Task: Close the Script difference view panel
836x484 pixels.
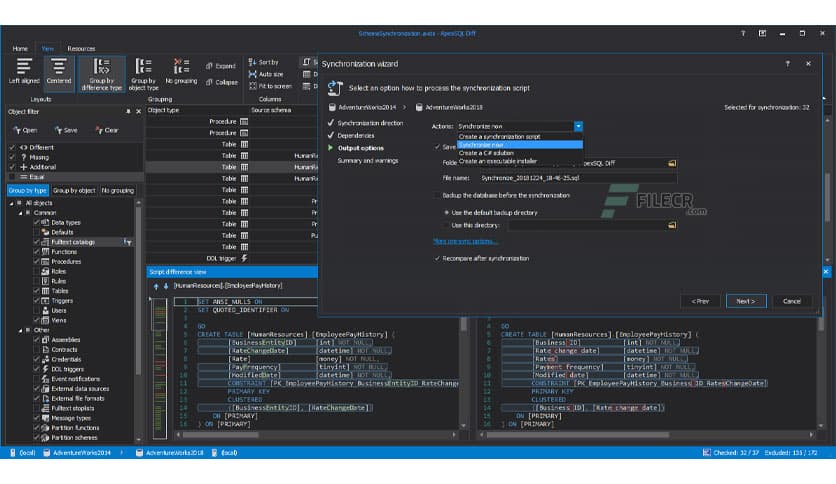Action: point(826,272)
